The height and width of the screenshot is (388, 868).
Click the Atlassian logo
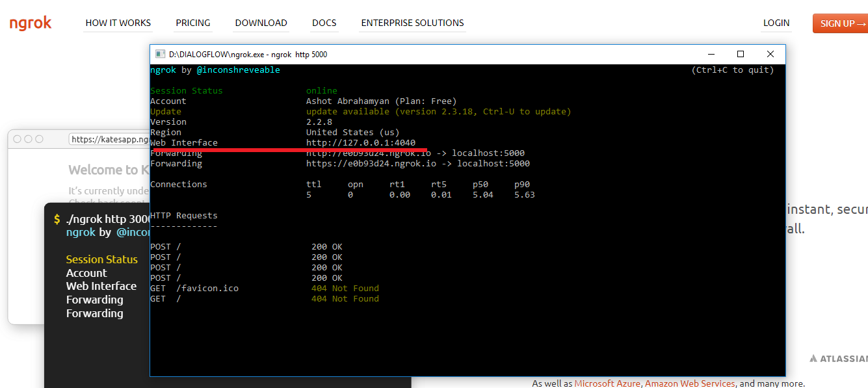tap(839, 359)
